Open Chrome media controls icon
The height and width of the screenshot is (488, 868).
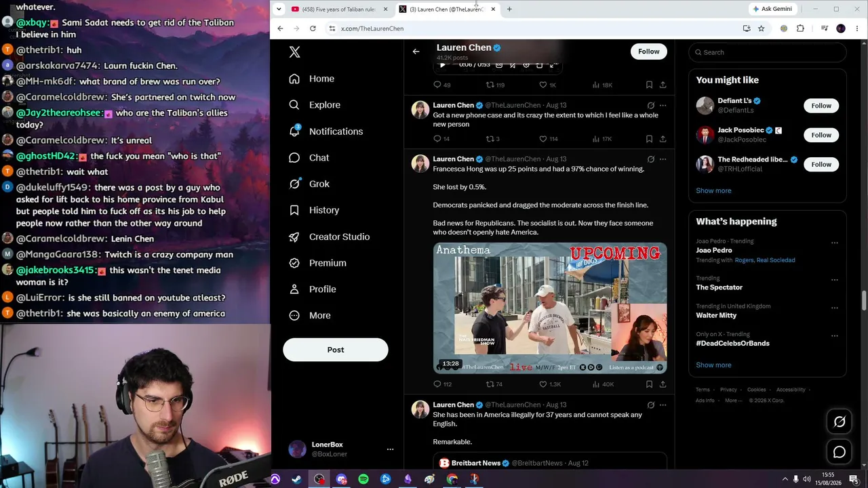tap(824, 28)
